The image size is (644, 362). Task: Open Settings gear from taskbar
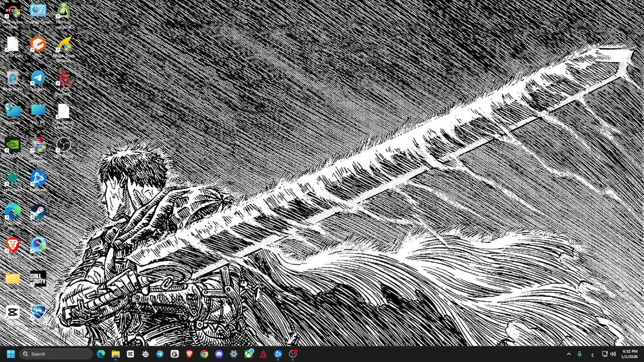coord(234,354)
